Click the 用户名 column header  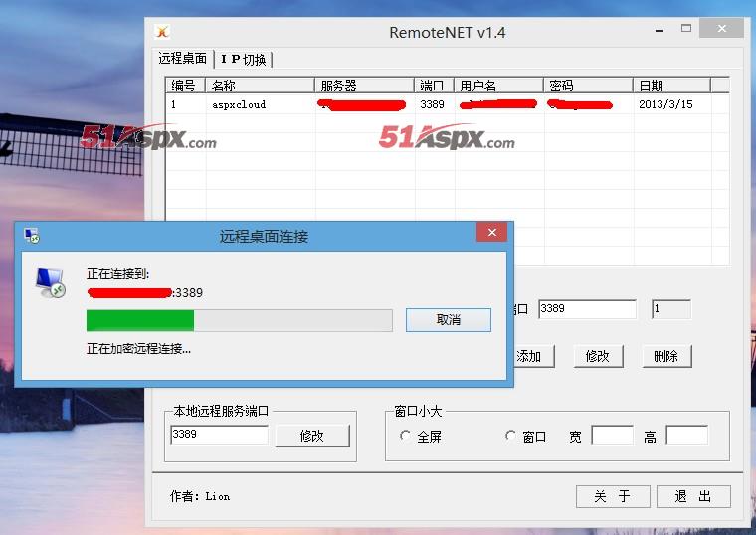[498, 86]
